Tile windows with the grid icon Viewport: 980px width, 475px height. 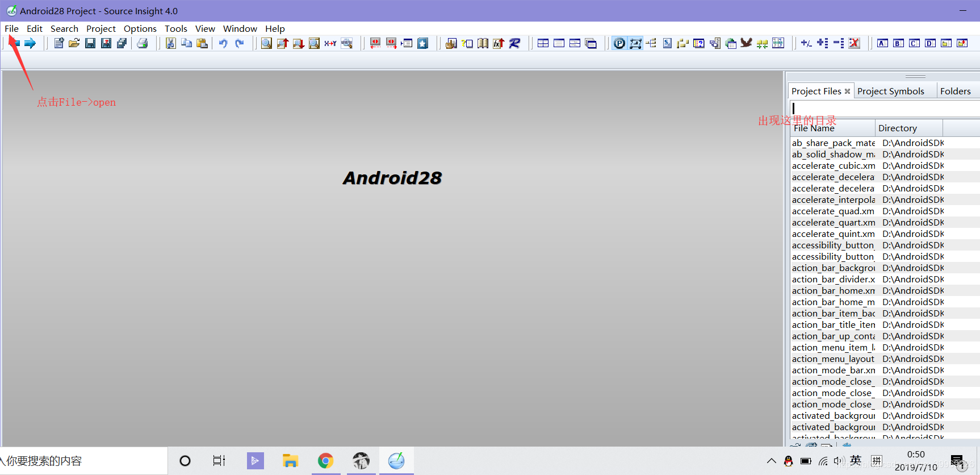pos(543,43)
